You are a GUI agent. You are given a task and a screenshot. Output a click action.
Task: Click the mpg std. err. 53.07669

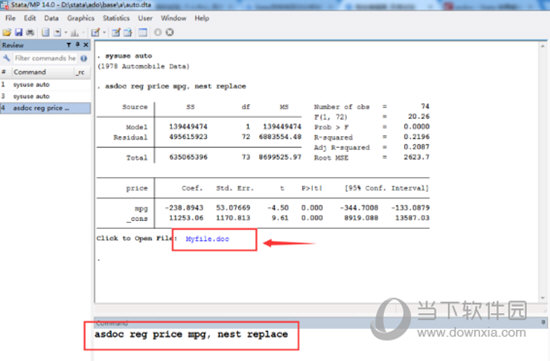[x=233, y=207]
